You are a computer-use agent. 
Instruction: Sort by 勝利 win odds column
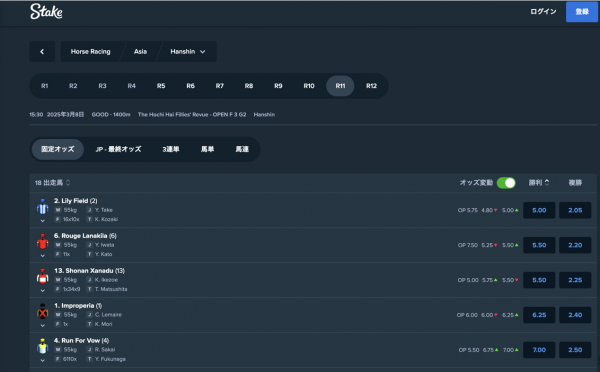539,183
